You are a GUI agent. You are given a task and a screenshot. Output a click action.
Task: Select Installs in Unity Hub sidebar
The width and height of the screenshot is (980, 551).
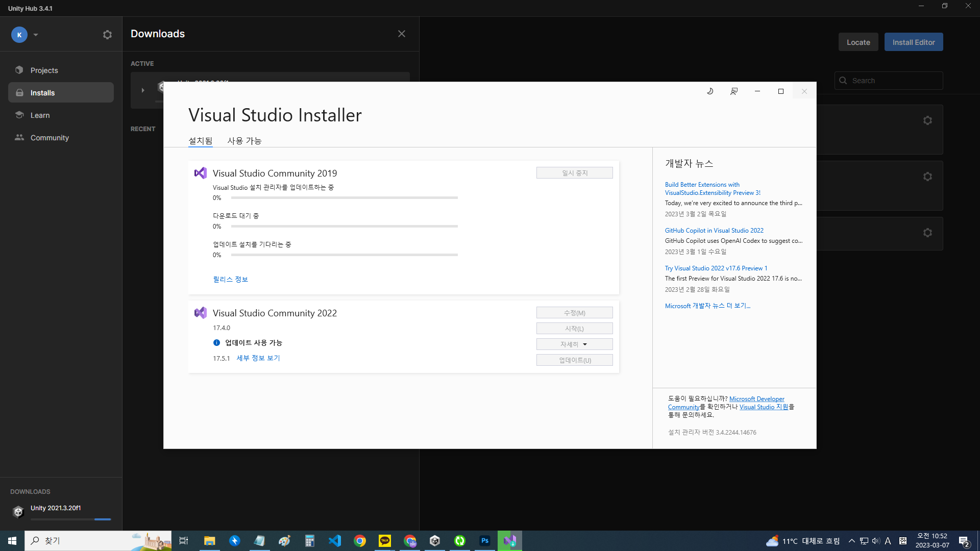(61, 93)
